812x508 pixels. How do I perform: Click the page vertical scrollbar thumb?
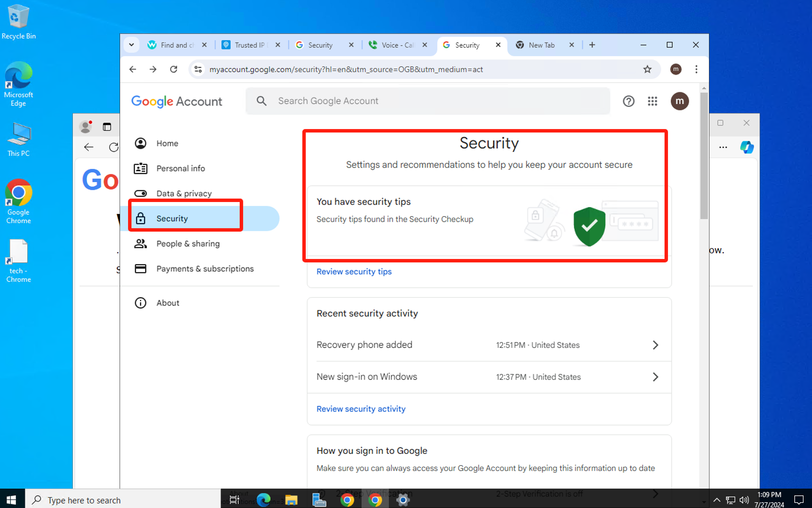click(704, 155)
